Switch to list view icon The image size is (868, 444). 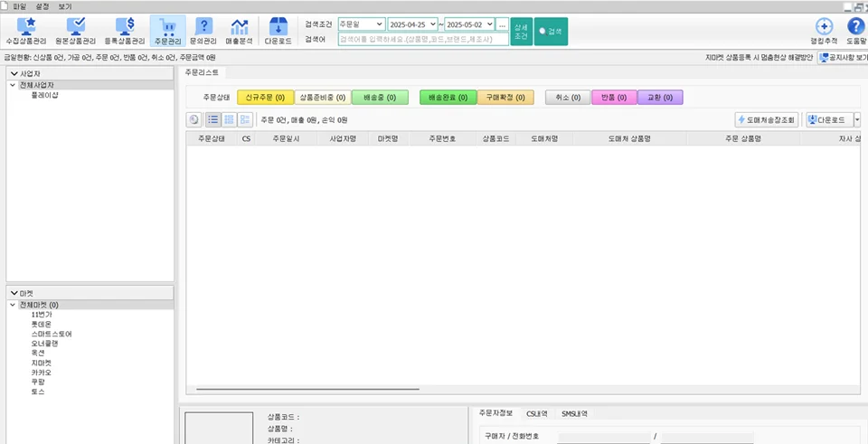click(x=213, y=119)
